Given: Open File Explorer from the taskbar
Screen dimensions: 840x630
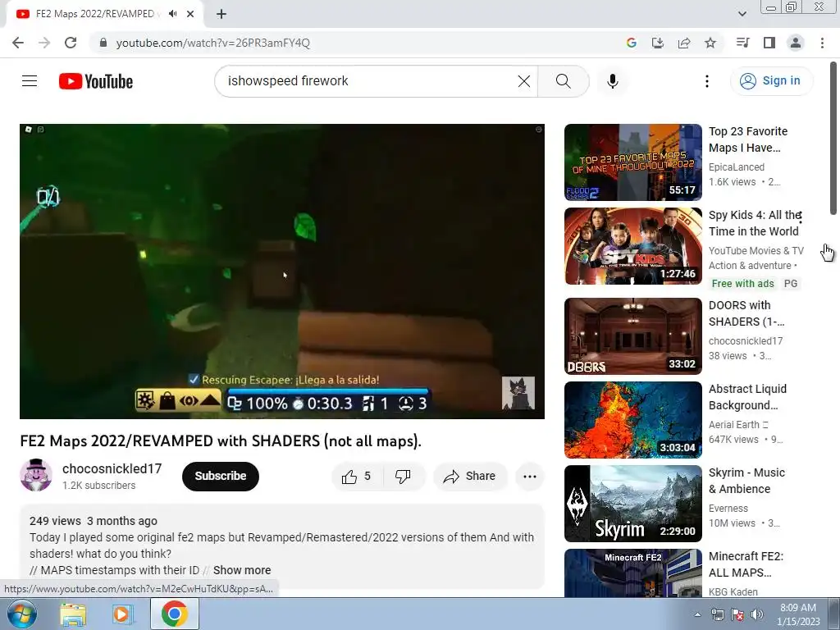Looking at the screenshot, I should click(73, 614).
